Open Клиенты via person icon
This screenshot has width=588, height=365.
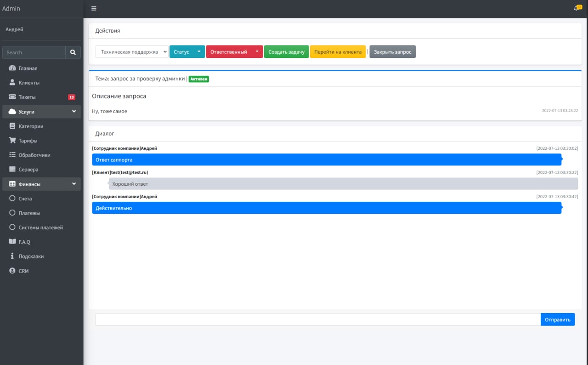click(12, 83)
